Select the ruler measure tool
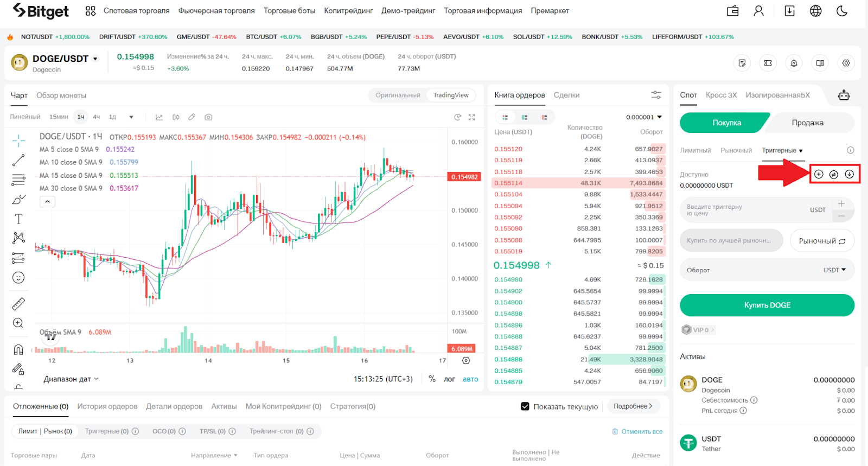The width and height of the screenshot is (868, 466). [x=18, y=304]
